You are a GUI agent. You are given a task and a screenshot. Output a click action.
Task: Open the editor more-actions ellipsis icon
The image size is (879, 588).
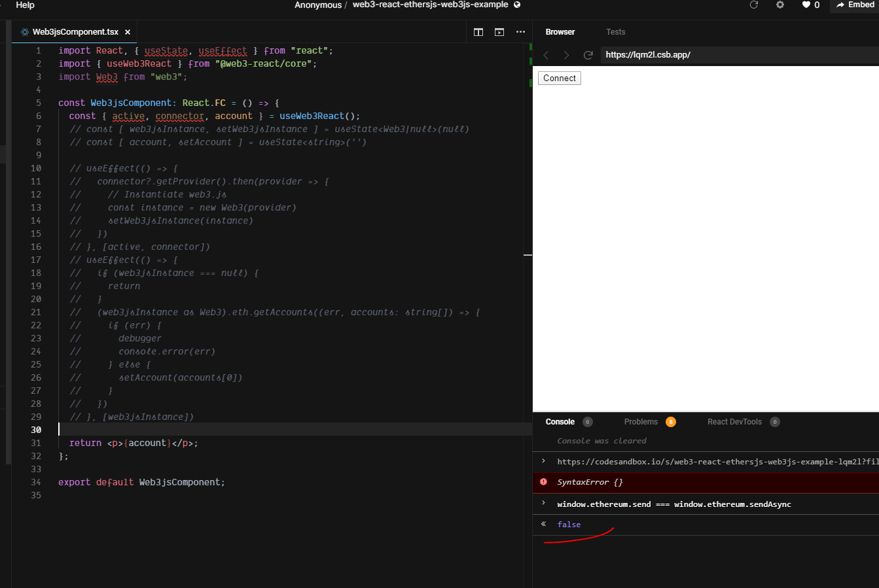coord(520,31)
